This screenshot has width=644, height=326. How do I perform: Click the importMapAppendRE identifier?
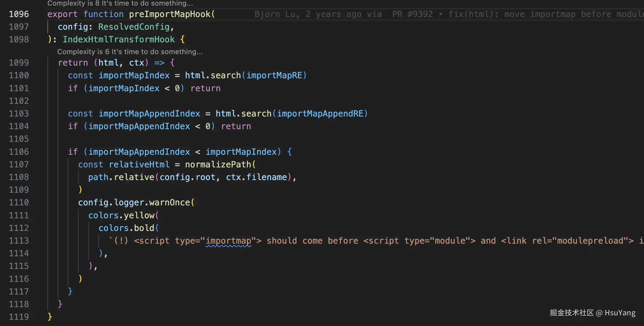320,114
